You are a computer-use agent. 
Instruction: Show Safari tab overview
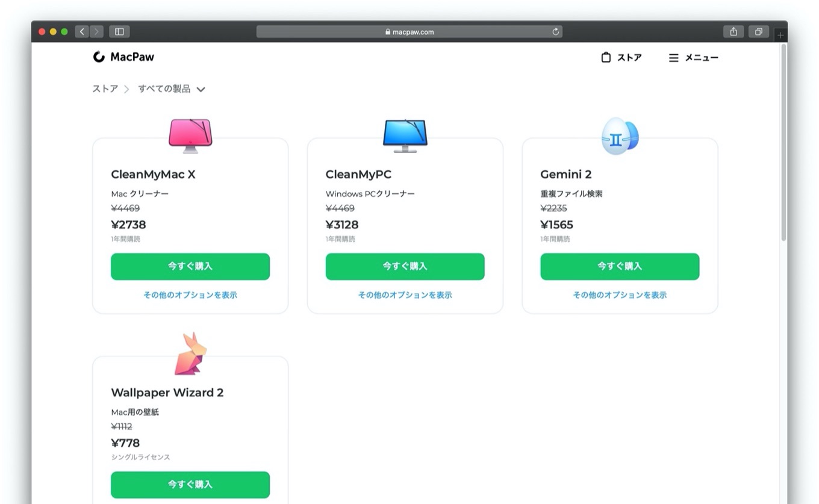(759, 32)
